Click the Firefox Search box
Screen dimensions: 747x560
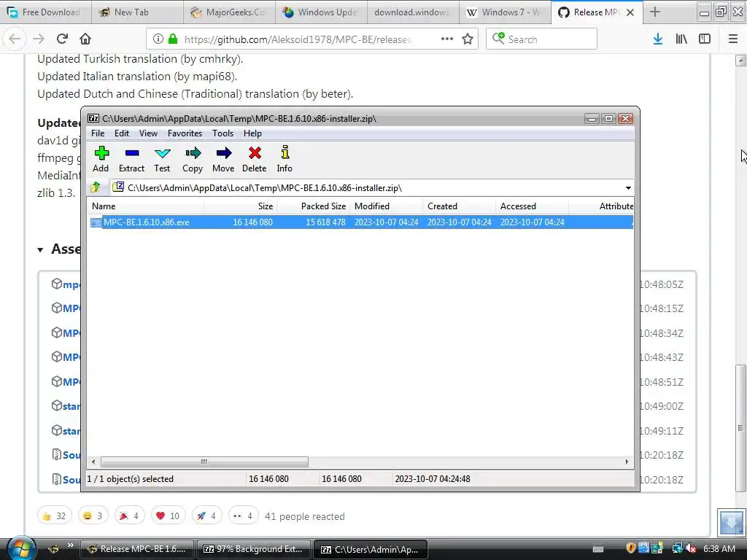click(x=542, y=39)
